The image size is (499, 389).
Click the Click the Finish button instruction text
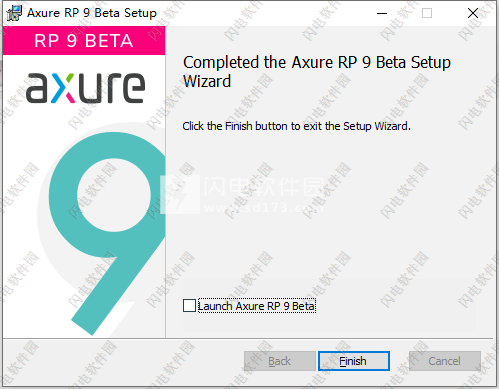point(296,126)
